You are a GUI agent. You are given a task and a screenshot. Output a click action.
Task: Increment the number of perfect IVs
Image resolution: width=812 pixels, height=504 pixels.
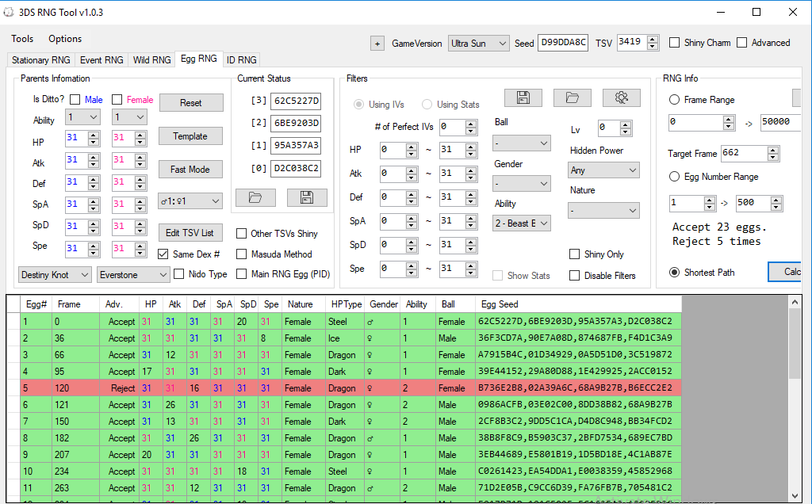click(472, 123)
